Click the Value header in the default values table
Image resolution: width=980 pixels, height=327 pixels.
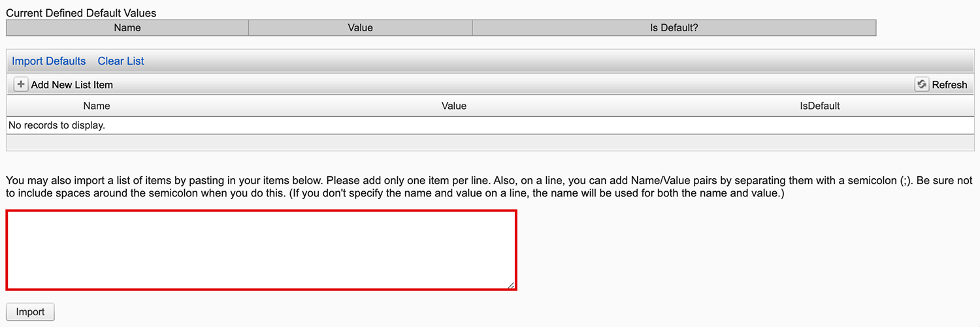point(360,27)
